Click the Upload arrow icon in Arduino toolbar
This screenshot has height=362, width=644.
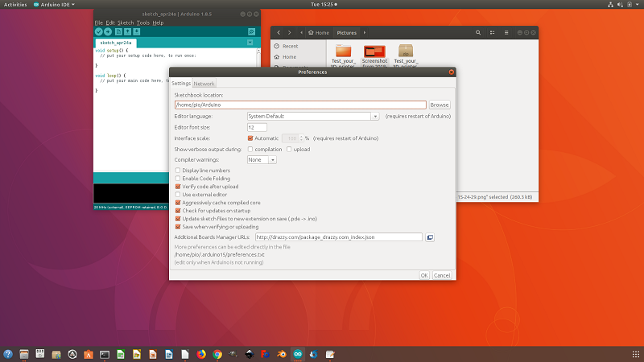[x=108, y=31]
